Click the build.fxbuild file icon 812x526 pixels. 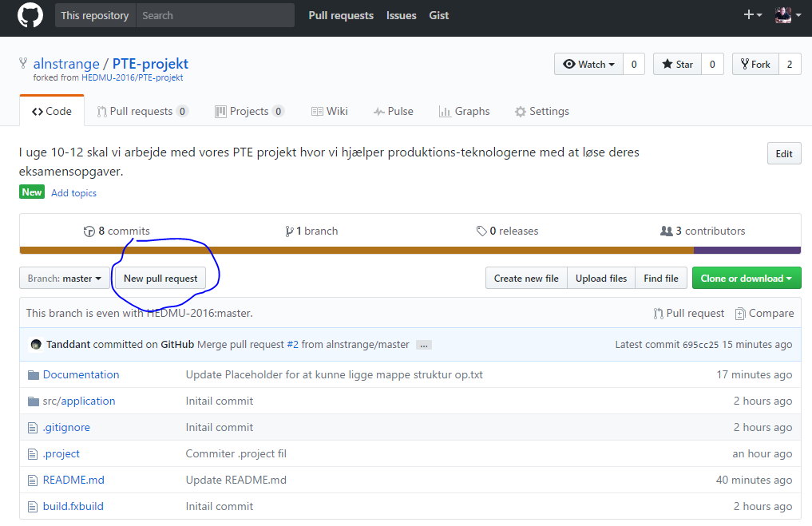point(33,507)
